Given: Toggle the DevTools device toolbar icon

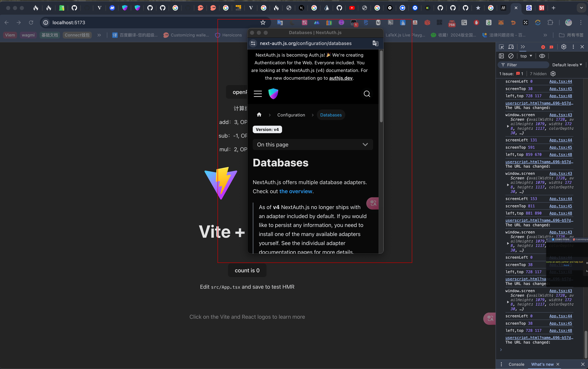Looking at the screenshot, I should tap(511, 47).
